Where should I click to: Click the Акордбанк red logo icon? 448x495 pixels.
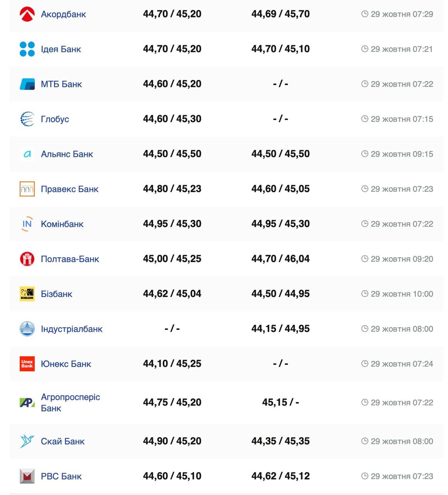coord(27,14)
